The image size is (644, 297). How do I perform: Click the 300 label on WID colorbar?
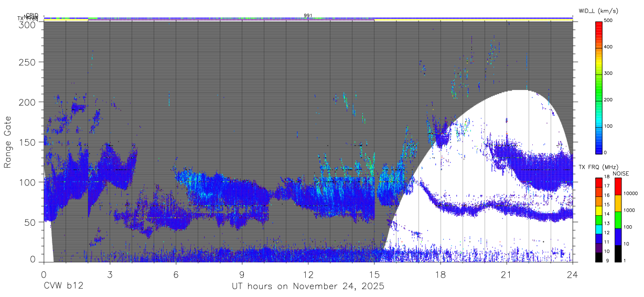tap(607, 73)
